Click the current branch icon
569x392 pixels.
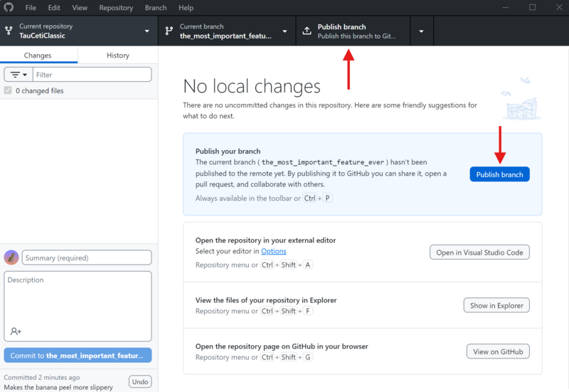point(169,31)
